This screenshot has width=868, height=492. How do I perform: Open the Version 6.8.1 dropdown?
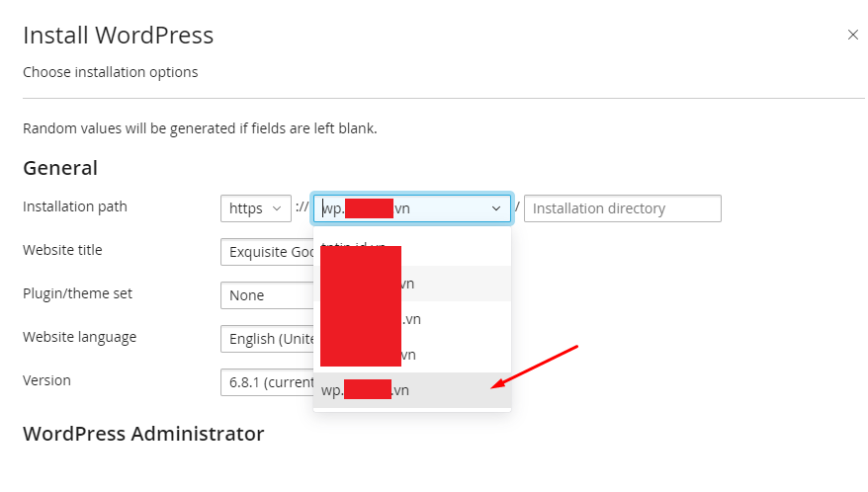point(266,382)
